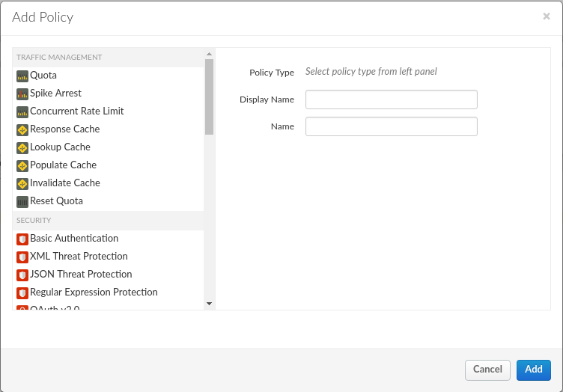The height and width of the screenshot is (392, 563).
Task: Click the Concurrent Rate Limit icon
Action: [x=22, y=111]
